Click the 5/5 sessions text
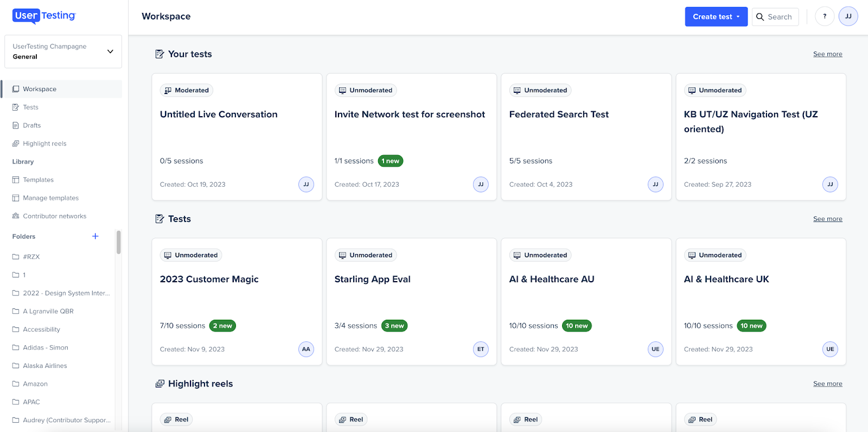868x432 pixels. click(x=531, y=161)
